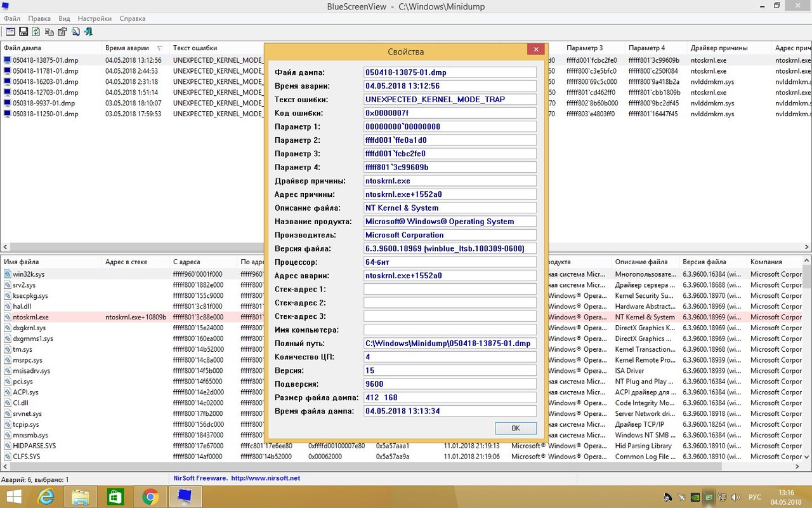Click the Find magnifier toolbar icon

click(75, 32)
